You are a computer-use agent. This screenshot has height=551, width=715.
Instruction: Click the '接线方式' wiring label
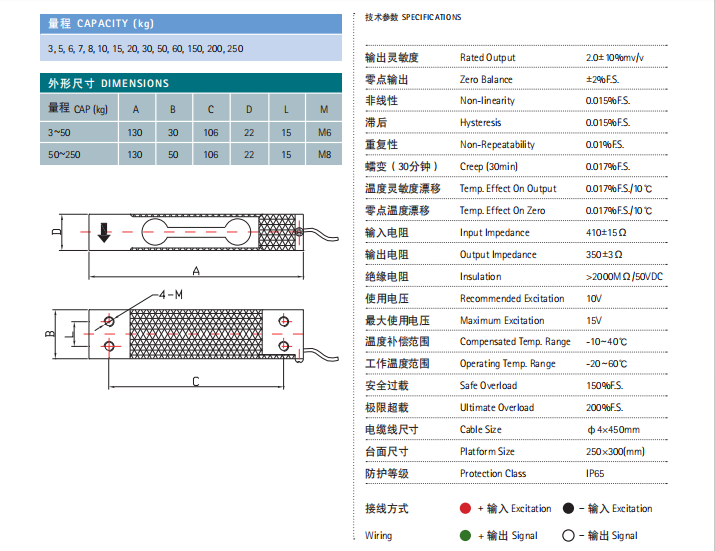coord(387,508)
